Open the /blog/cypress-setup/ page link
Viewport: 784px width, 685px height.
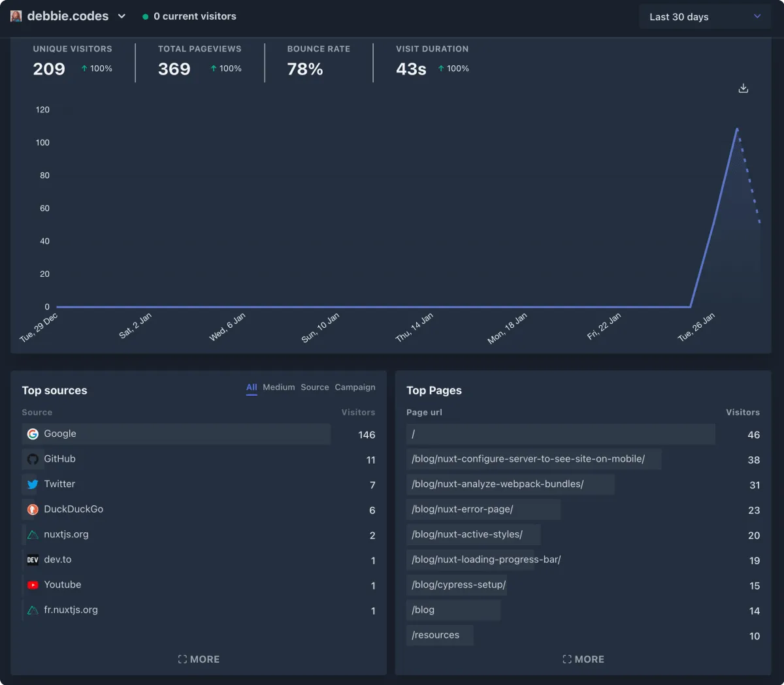tap(459, 584)
